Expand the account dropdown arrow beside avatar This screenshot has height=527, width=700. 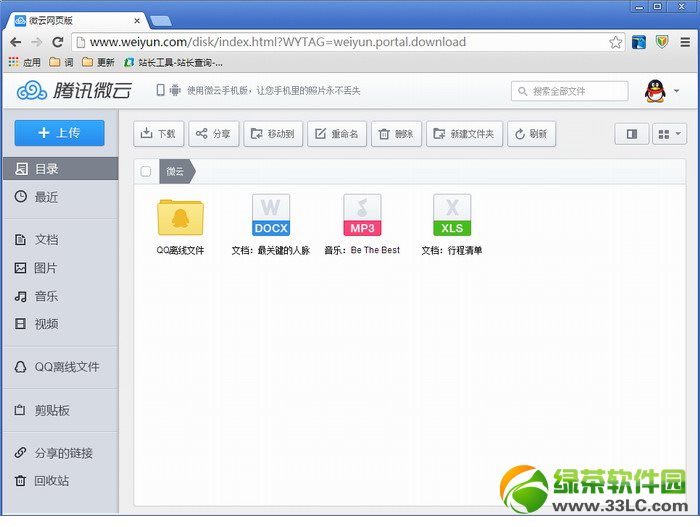pyautogui.click(x=677, y=91)
